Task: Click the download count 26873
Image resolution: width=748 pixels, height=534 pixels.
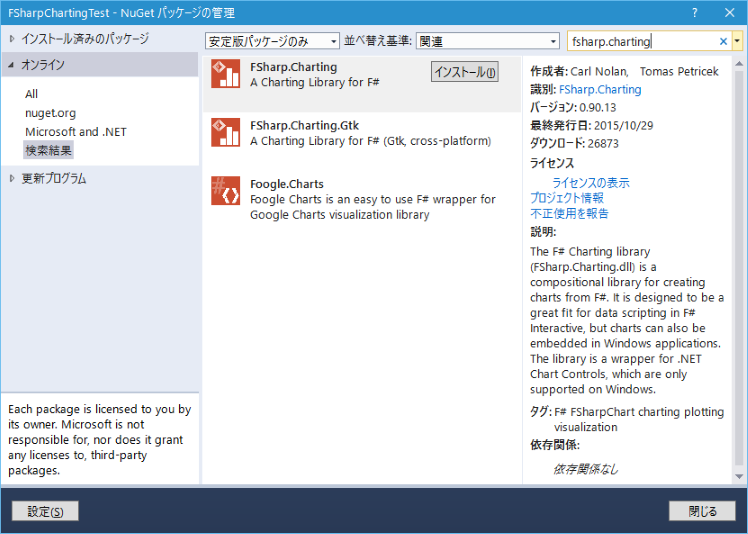Action: [603, 144]
